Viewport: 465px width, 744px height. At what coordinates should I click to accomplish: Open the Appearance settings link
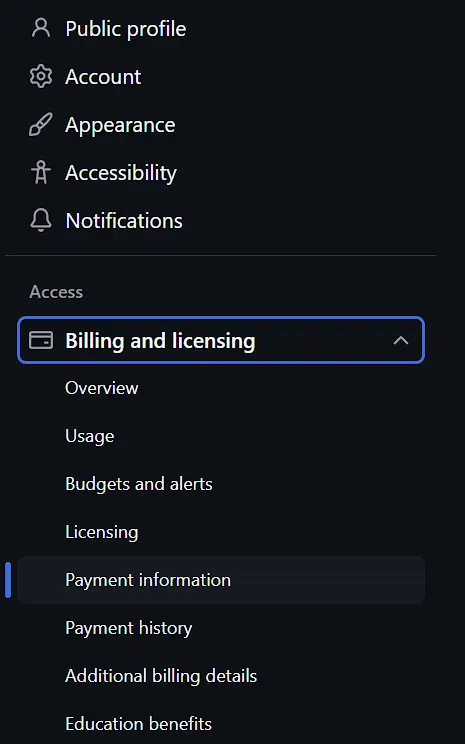click(120, 125)
